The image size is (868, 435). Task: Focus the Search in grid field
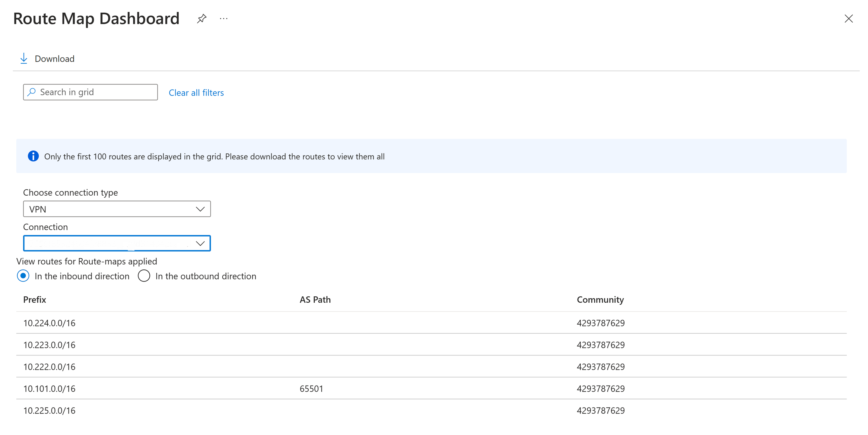[90, 92]
